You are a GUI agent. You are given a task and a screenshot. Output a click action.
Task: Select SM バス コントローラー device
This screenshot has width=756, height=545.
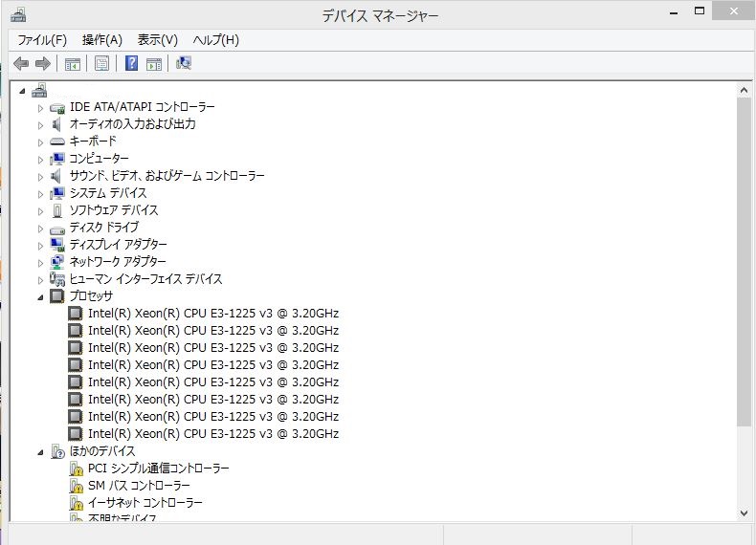click(139, 486)
